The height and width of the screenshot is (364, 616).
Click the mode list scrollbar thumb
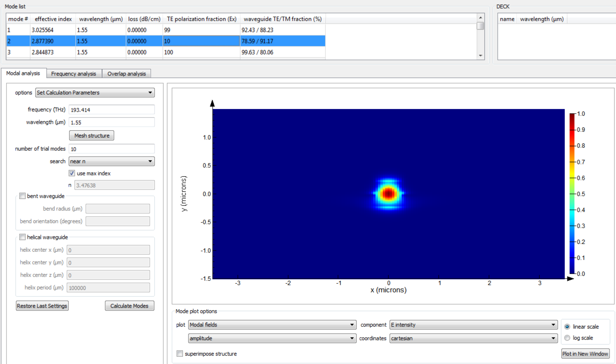click(x=480, y=26)
